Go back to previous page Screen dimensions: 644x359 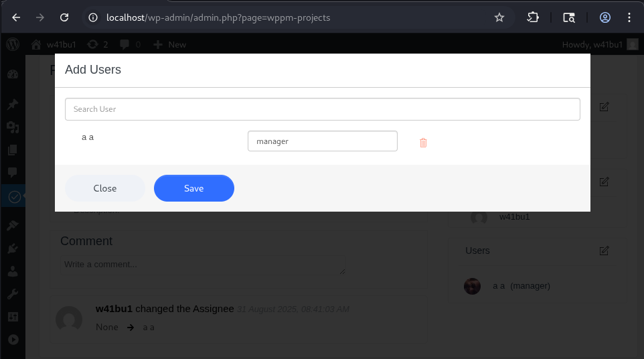[x=16, y=17]
